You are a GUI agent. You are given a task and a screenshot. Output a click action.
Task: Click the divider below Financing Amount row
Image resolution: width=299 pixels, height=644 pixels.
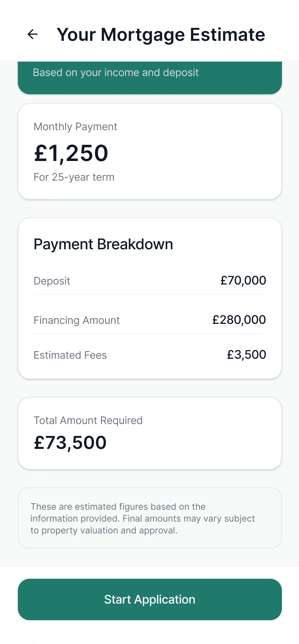tap(149, 333)
